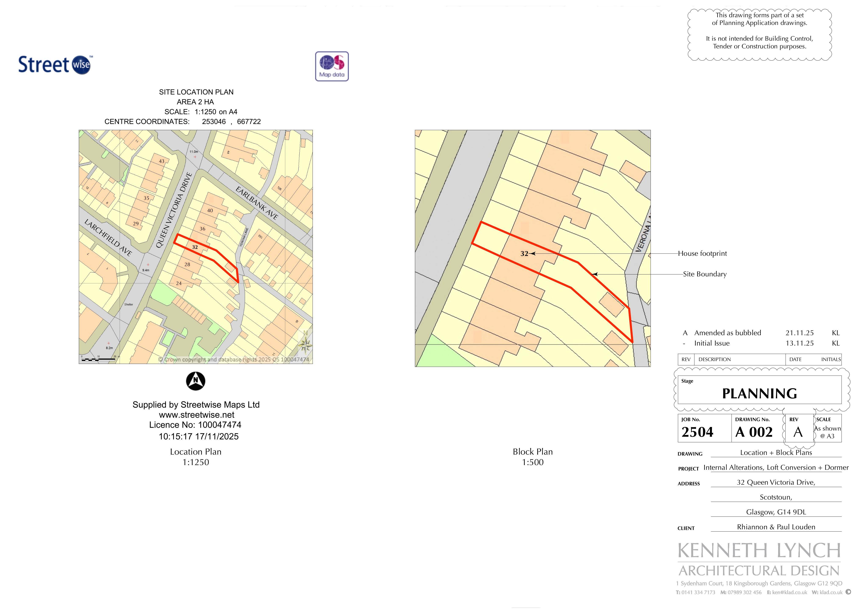The height and width of the screenshot is (614, 868).
Task: Click house number 40 on the map
Action: click(x=210, y=211)
